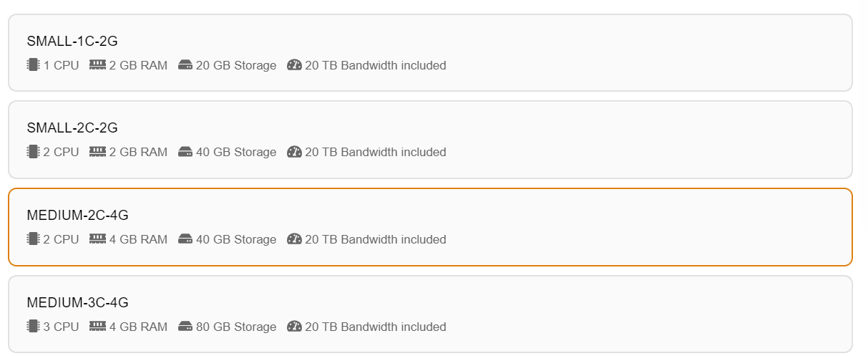The width and height of the screenshot is (868, 356).
Task: Click the CPU chip icon in SMALL-1C-2G
Action: point(33,65)
